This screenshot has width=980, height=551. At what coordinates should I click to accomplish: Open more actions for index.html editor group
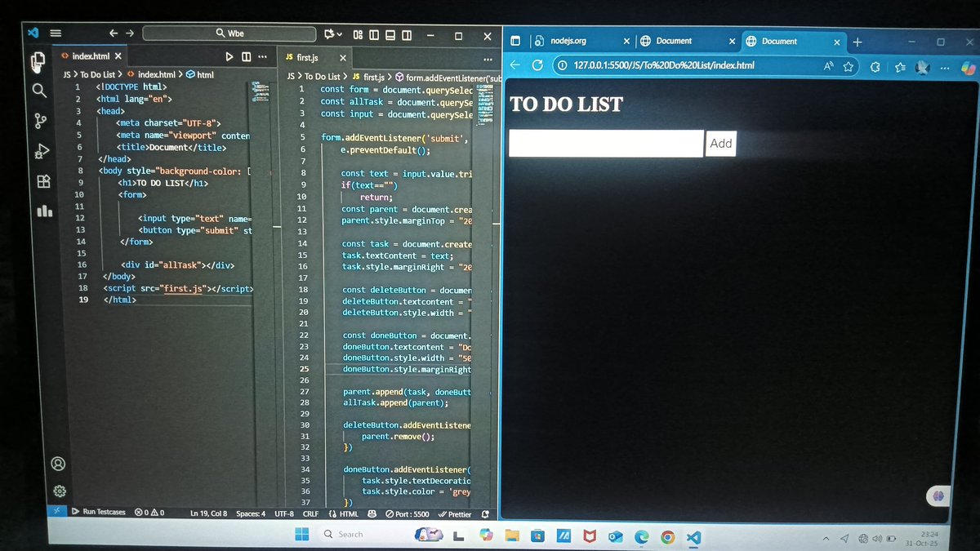[x=262, y=56]
